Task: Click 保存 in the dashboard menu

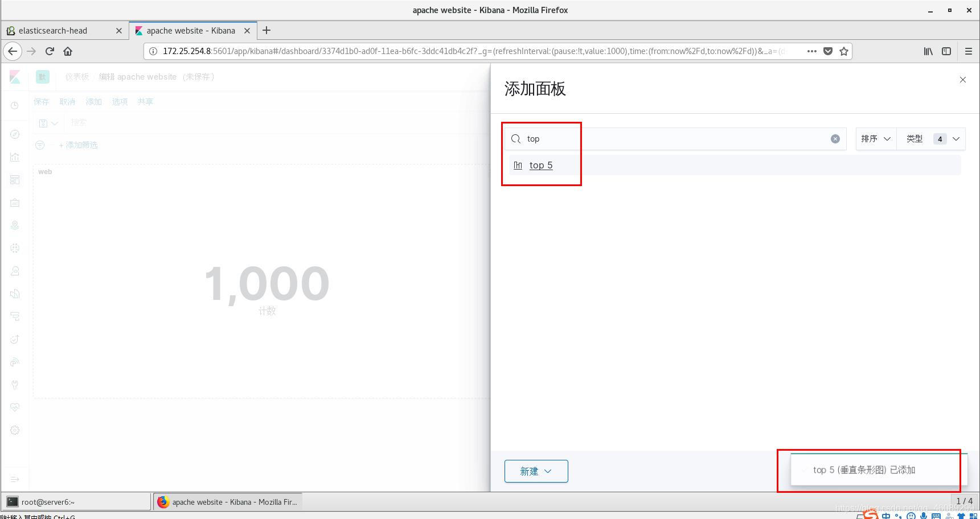Action: (41, 102)
